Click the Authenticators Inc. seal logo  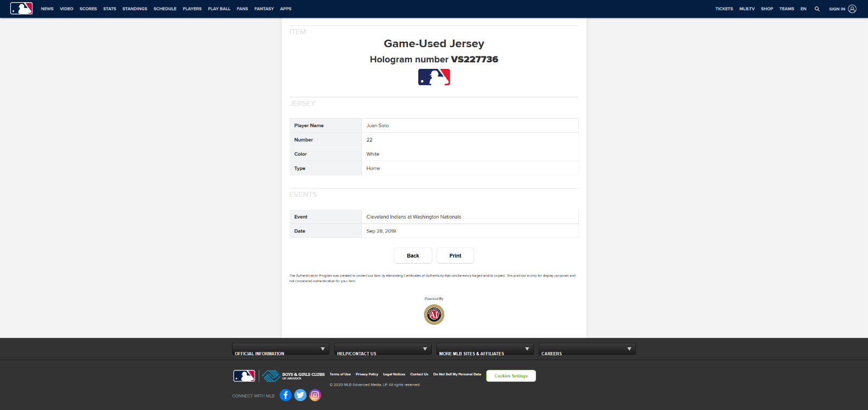434,315
